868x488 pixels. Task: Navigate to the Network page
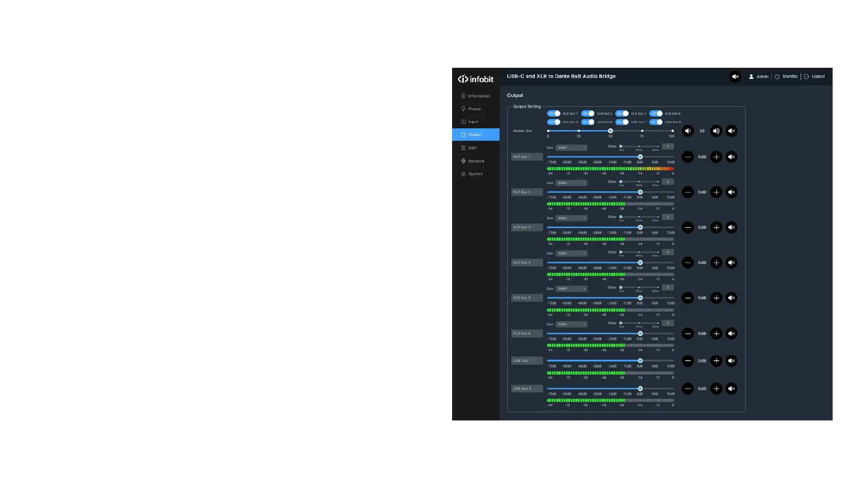coord(476,161)
